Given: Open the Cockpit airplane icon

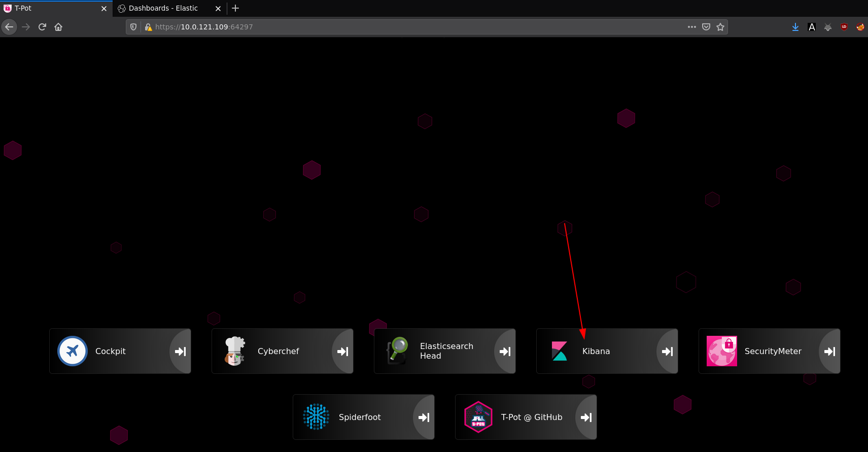Looking at the screenshot, I should [x=73, y=351].
